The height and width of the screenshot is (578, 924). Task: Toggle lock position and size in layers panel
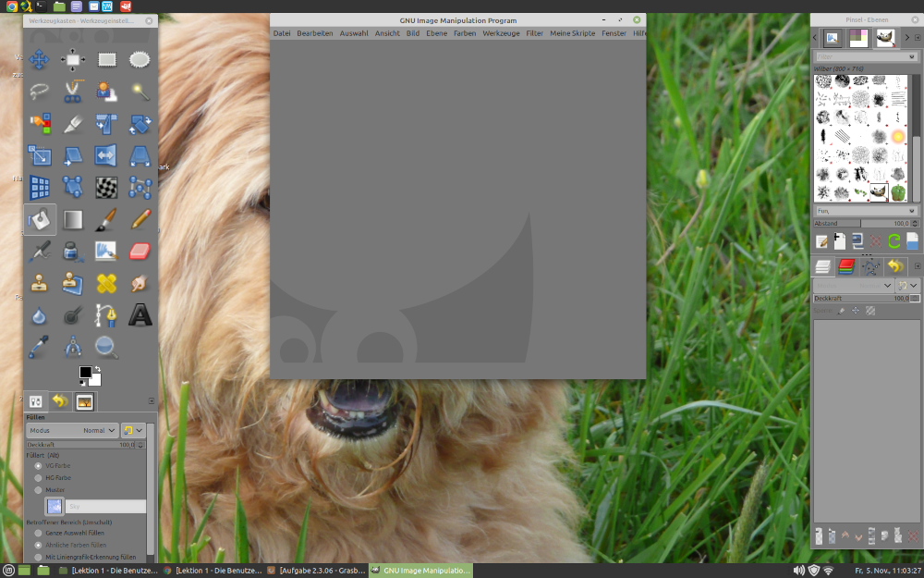[x=856, y=311]
